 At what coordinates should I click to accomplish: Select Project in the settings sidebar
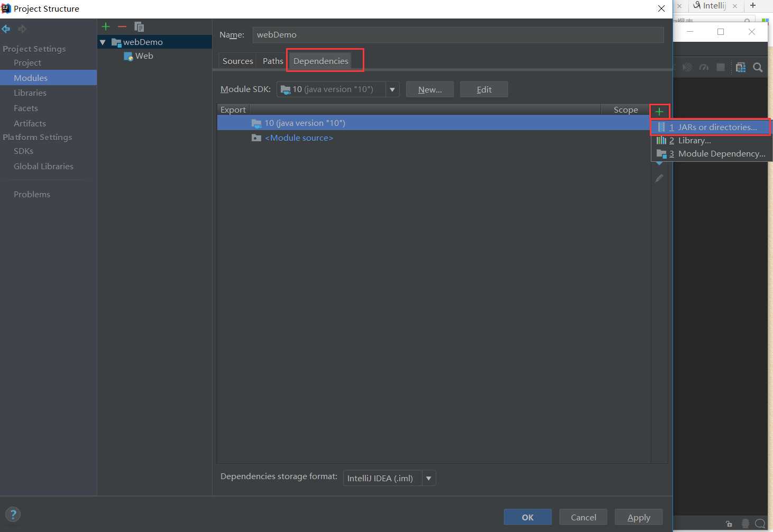click(27, 62)
